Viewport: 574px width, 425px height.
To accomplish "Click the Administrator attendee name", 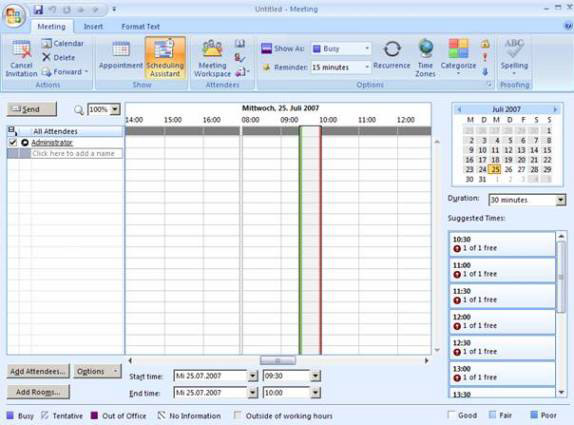I will tap(52, 142).
